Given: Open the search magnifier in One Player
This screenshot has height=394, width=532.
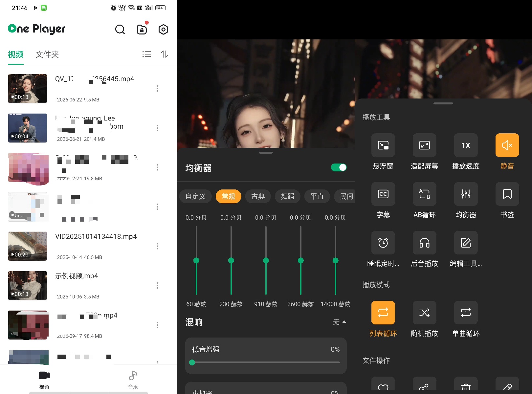Looking at the screenshot, I should pyautogui.click(x=120, y=30).
